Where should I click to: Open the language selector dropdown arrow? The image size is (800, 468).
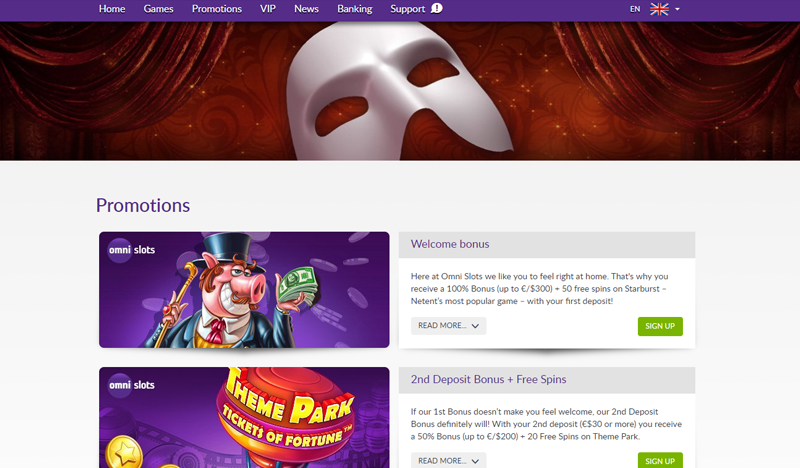click(678, 9)
